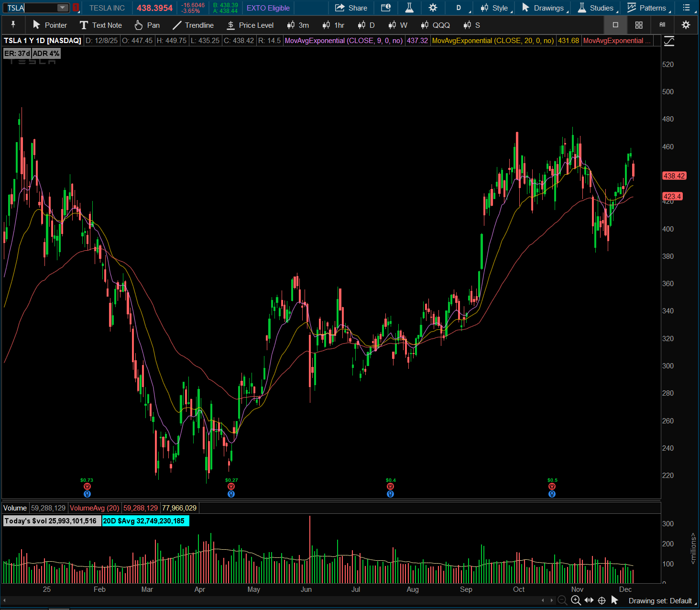Open the list menu icon at top right

[x=687, y=8]
